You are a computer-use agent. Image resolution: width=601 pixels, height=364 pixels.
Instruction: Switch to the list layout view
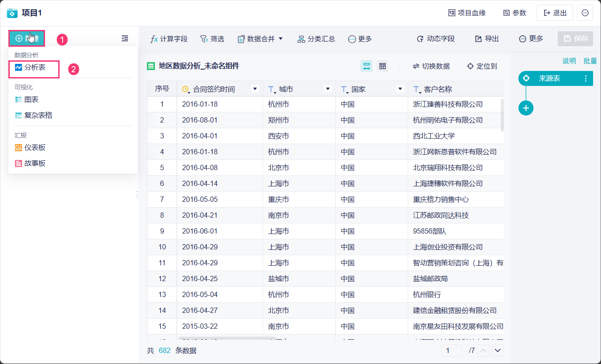[x=366, y=66]
